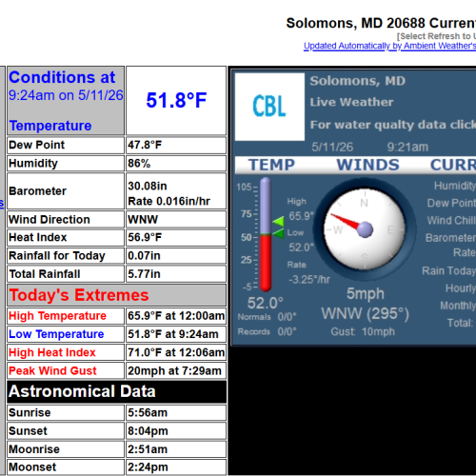Click the Gust: 10mph reading
This screenshot has width=476, height=476.
click(363, 331)
